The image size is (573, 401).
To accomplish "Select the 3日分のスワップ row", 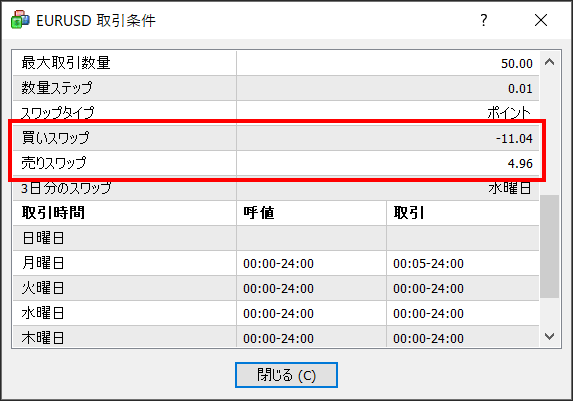I will tap(276, 188).
